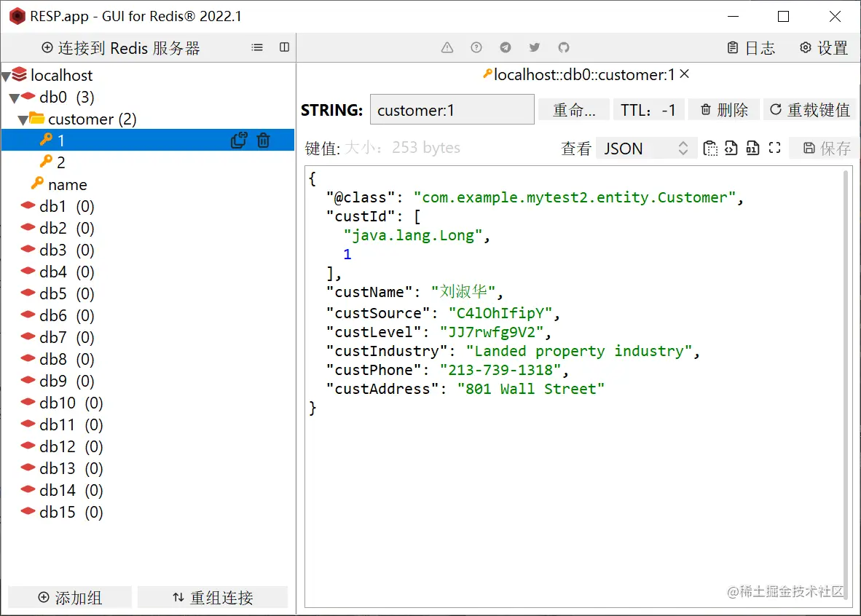Click the Regroup Connections (重组连接) button
861x616 pixels.
point(213,597)
